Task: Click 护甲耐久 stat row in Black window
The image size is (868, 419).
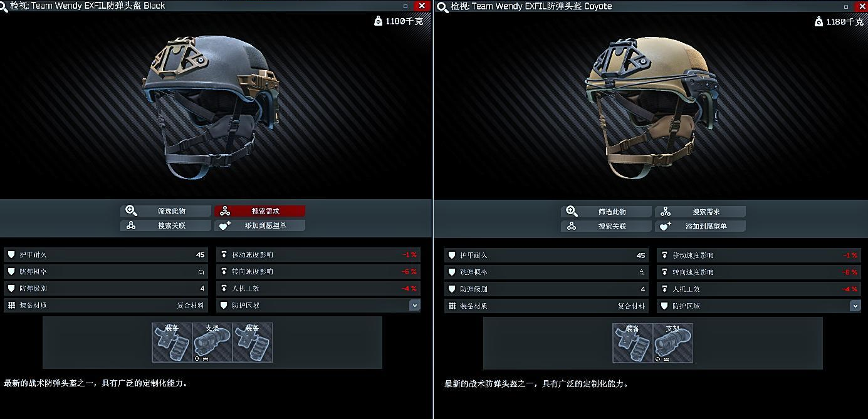Action: click(x=106, y=255)
